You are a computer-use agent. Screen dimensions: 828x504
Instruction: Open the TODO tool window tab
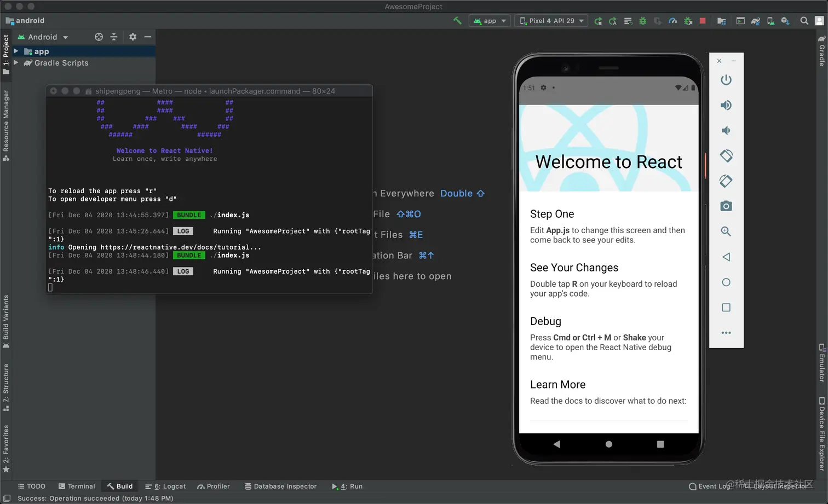pos(32,486)
